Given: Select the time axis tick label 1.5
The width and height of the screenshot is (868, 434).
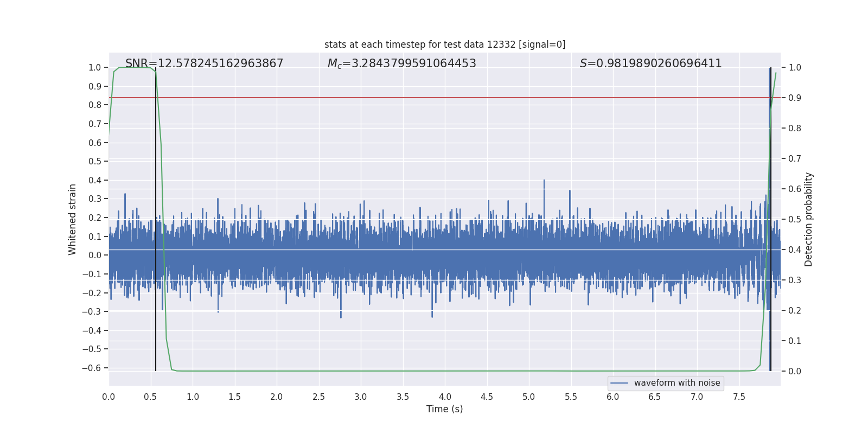Looking at the screenshot, I should click(x=235, y=397).
